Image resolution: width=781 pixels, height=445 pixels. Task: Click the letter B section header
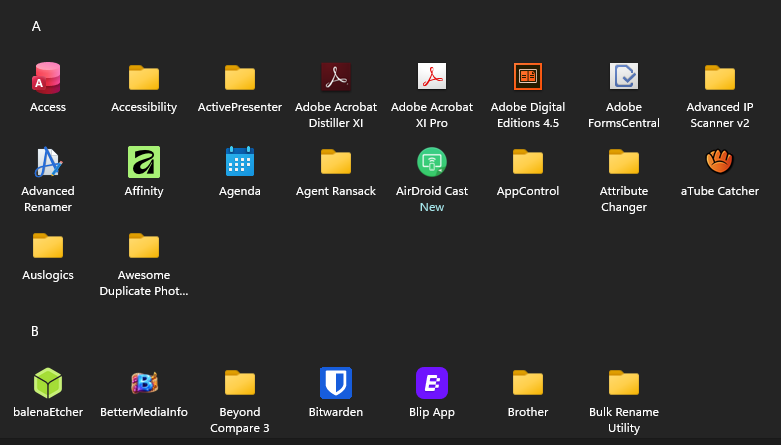click(x=35, y=331)
